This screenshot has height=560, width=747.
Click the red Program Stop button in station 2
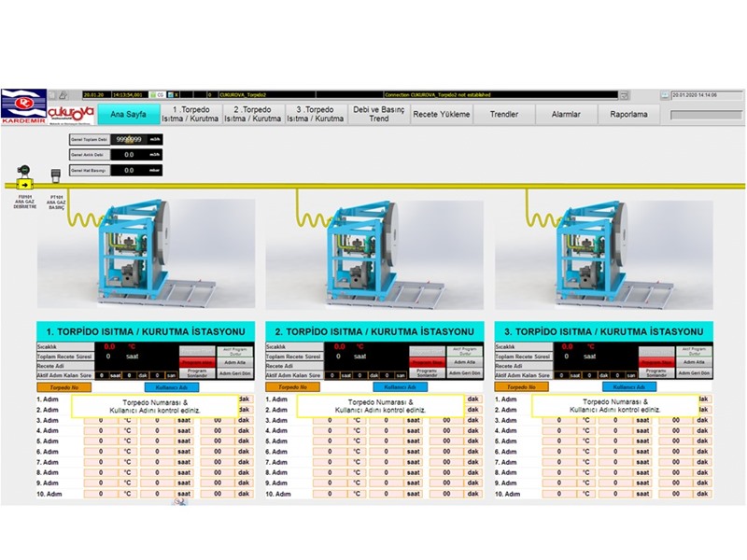(x=427, y=362)
